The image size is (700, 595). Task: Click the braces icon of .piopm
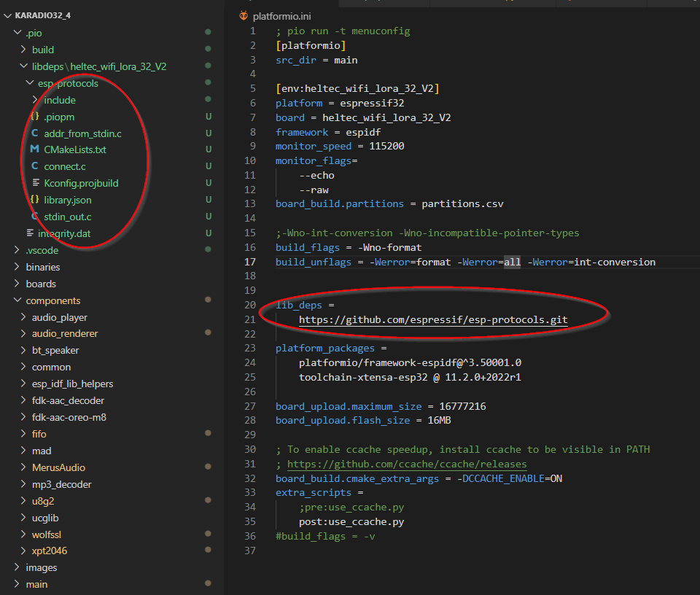point(36,116)
